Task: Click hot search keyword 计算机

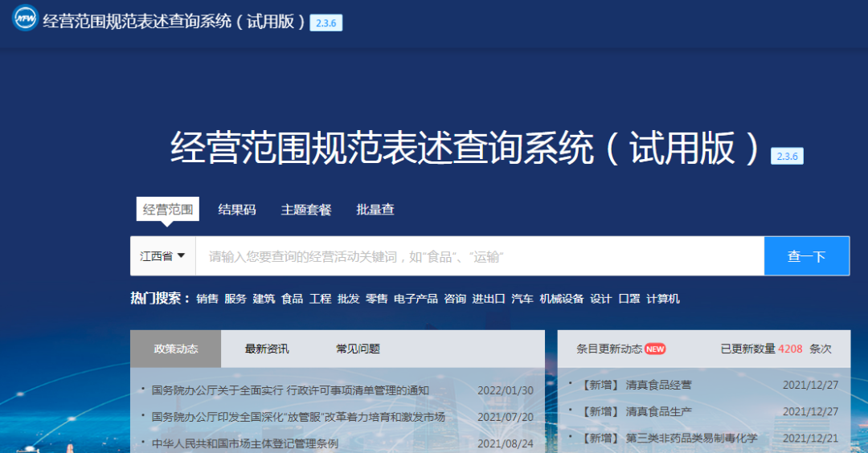Action: coord(663,299)
